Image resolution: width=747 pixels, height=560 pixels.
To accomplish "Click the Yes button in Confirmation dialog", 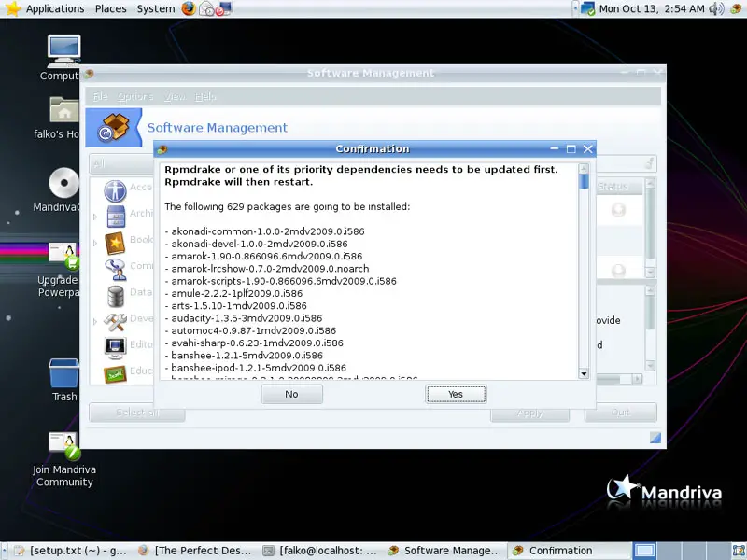I will [x=456, y=394].
